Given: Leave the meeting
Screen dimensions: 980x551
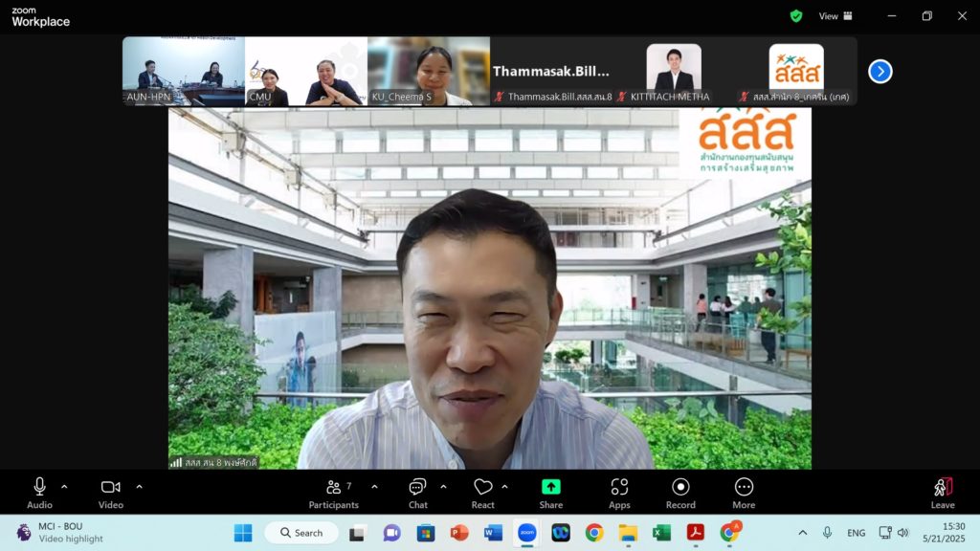Looking at the screenshot, I should click(943, 492).
